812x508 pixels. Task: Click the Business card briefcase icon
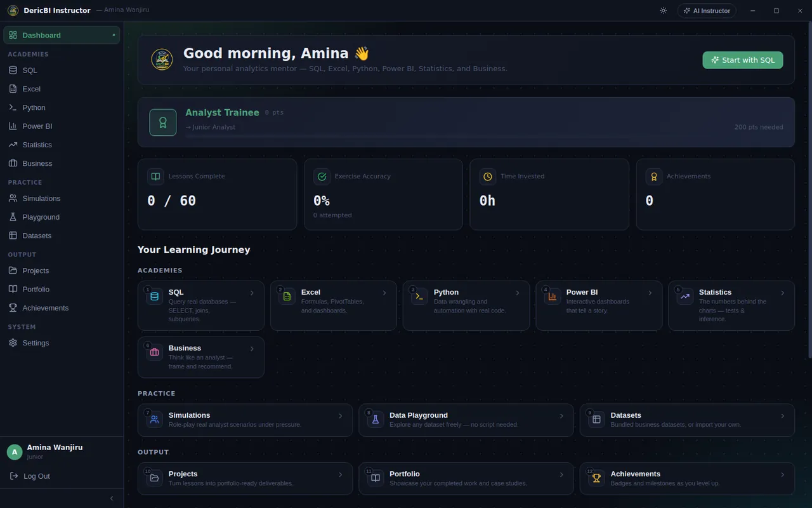tap(155, 352)
